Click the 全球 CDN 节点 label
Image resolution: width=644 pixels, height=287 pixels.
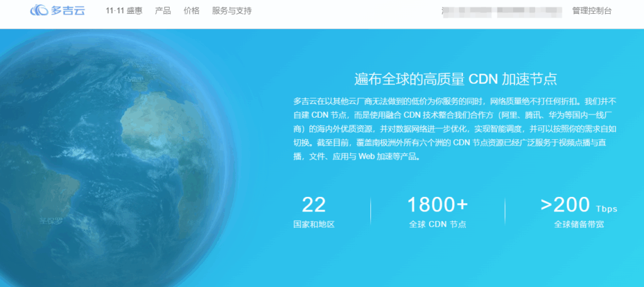coord(438,225)
